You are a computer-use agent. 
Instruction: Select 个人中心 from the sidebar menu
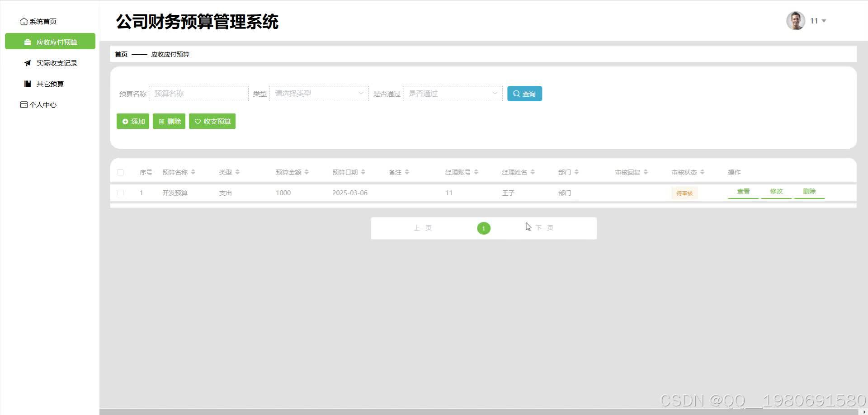[x=42, y=104]
